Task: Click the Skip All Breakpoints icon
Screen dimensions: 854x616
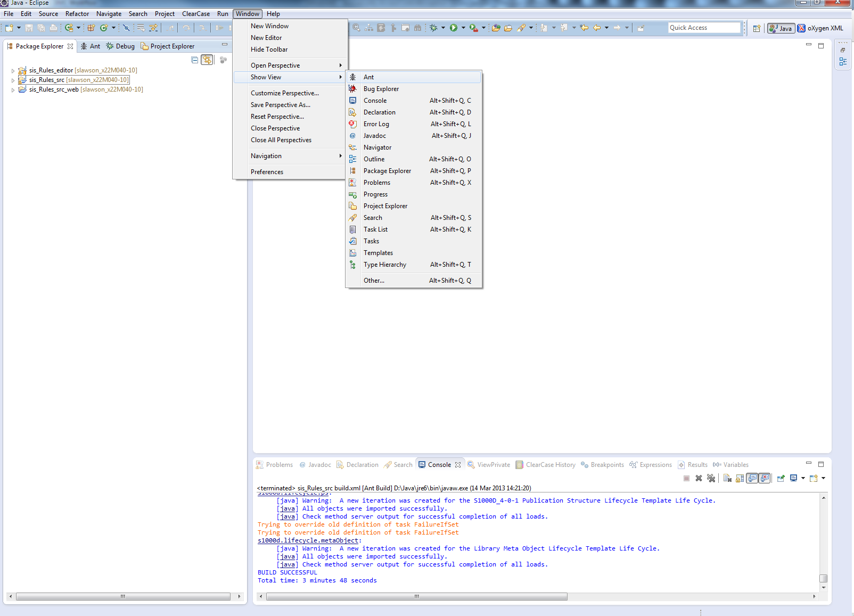Action: [x=126, y=28]
